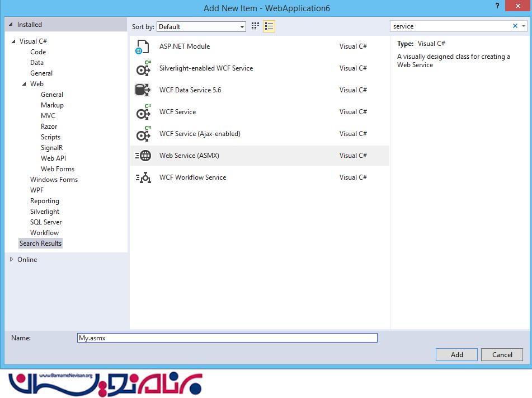This screenshot has width=532, height=398.
Task: Choose the WCF Data Service 5.6 icon
Action: [x=143, y=90]
